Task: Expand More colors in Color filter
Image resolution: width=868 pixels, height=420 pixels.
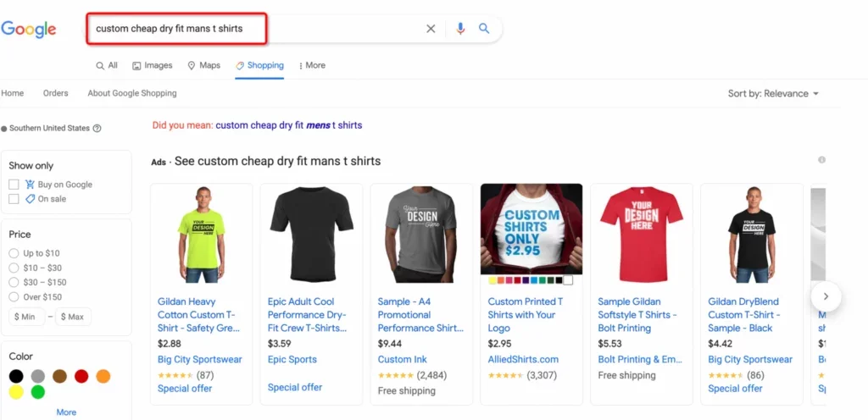Action: 66,412
